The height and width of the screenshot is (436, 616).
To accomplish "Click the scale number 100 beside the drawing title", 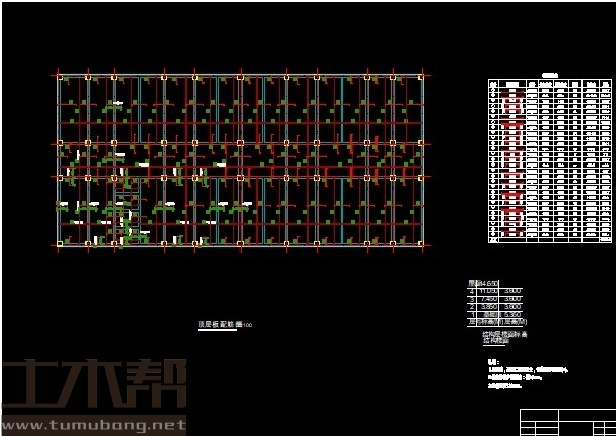I will click(247, 326).
